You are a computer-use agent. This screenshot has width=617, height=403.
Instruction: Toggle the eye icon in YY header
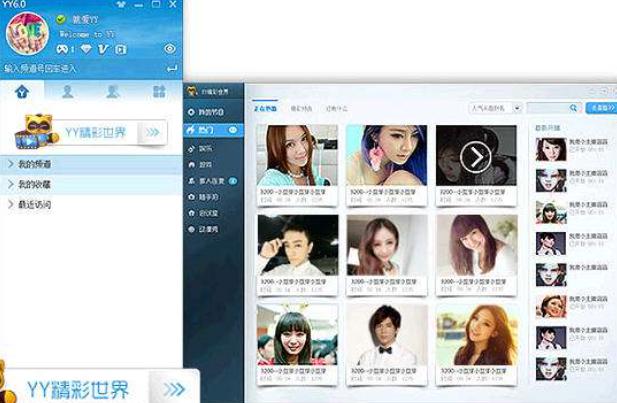(x=170, y=49)
